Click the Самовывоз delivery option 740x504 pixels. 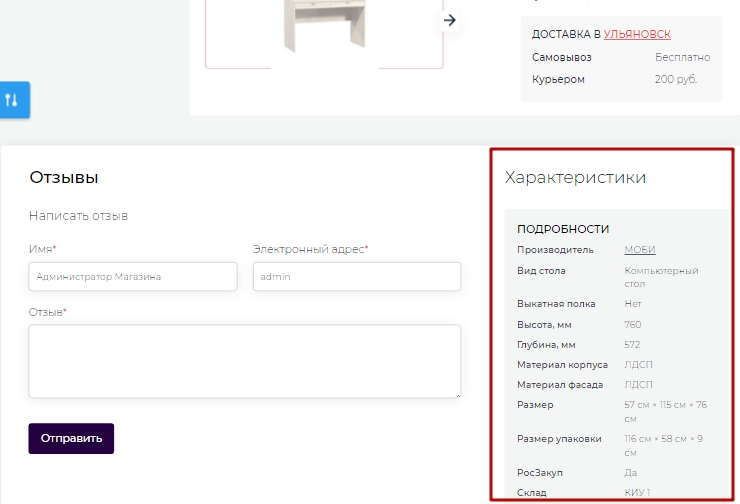[560, 58]
